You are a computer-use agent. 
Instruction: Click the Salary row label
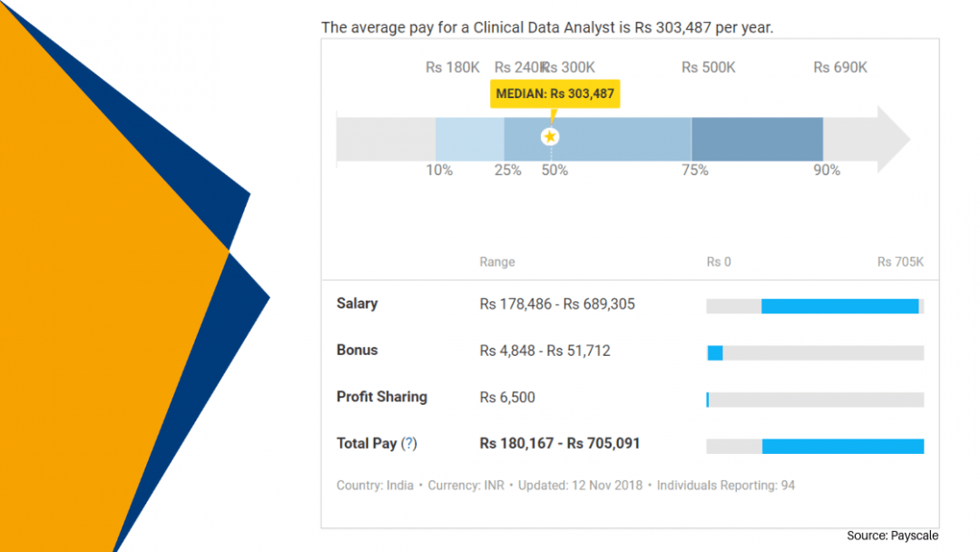point(357,304)
